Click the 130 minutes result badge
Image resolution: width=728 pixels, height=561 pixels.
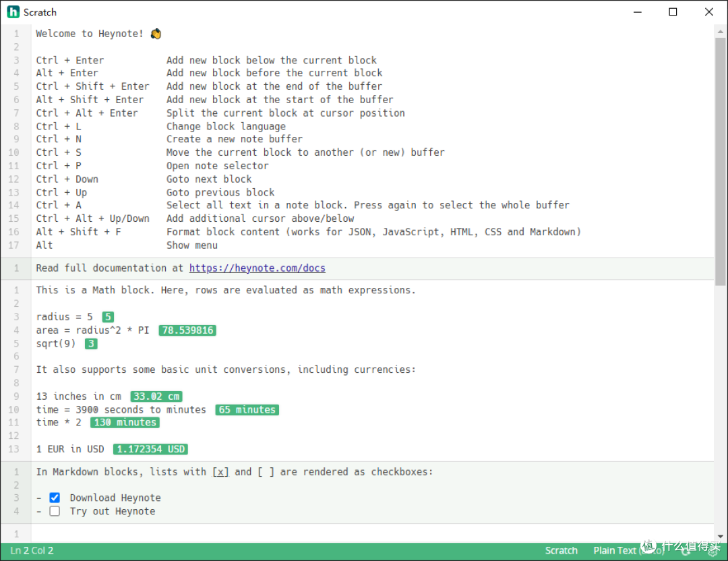(125, 422)
